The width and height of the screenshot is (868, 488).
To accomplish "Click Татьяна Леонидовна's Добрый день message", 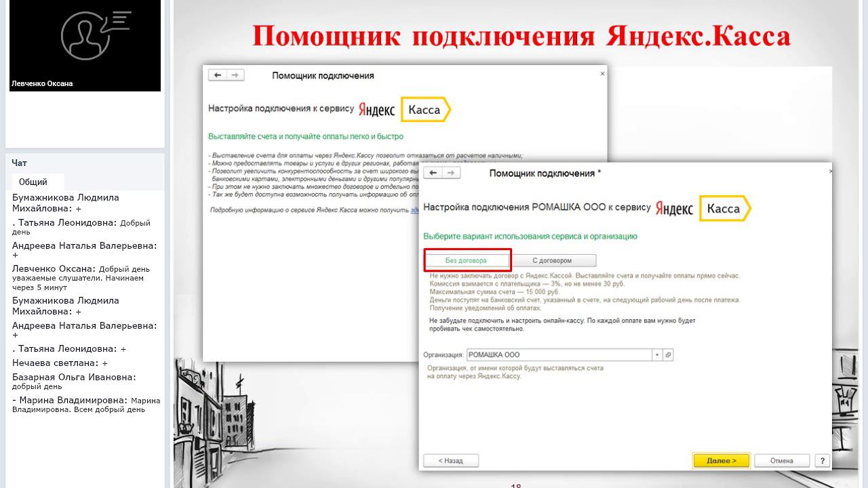I will click(81, 227).
